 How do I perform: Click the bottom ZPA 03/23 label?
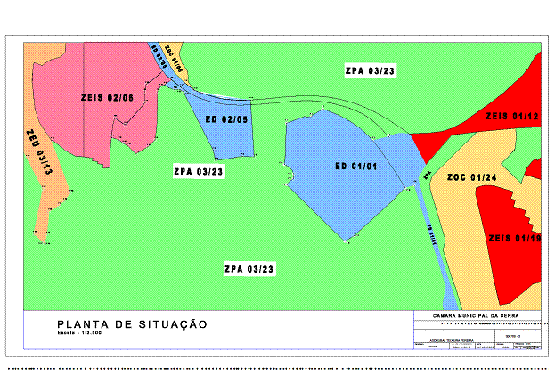249,268
